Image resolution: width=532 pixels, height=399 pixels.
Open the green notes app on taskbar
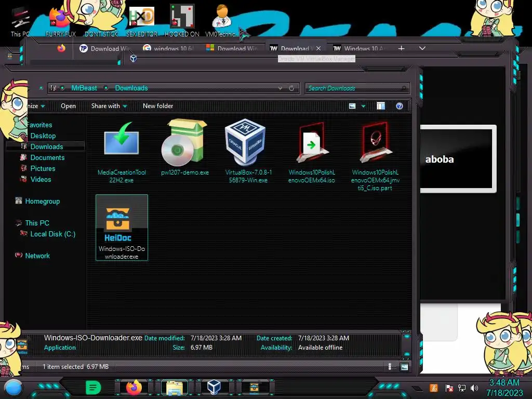click(94, 388)
